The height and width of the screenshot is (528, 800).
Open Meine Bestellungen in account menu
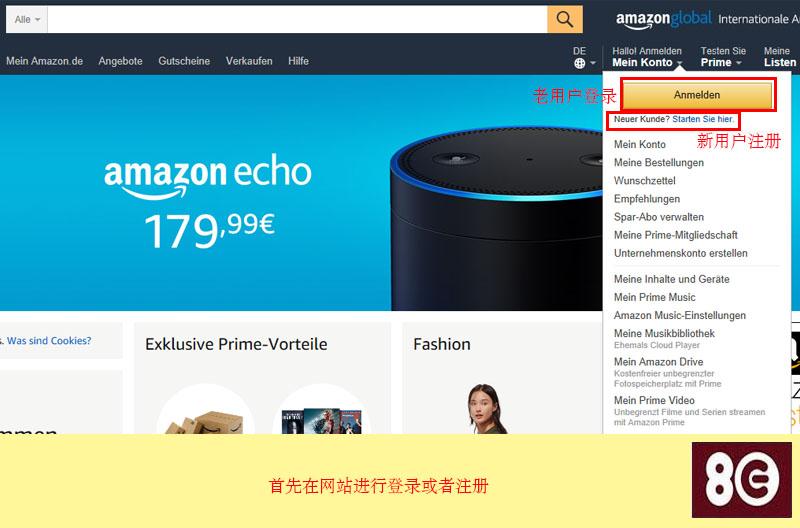tap(659, 163)
